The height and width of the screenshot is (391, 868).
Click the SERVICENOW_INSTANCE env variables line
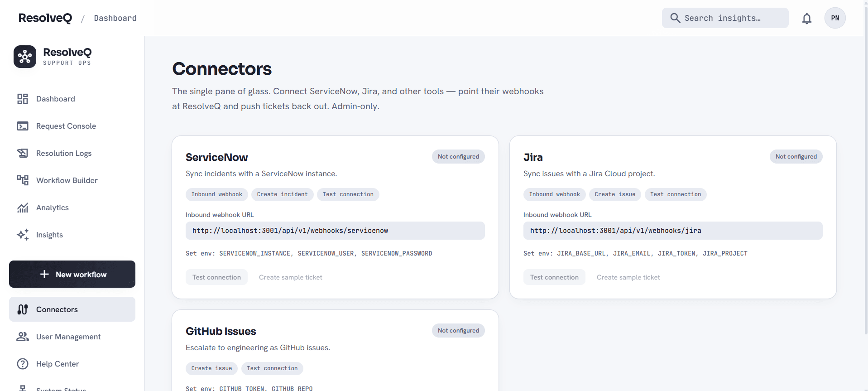[x=309, y=253]
